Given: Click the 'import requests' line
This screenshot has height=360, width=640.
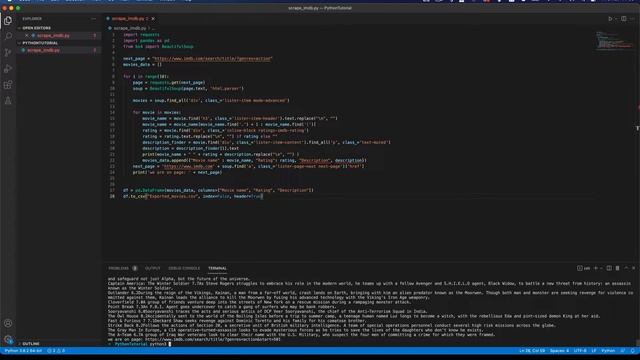Looking at the screenshot, I should click(141, 35).
